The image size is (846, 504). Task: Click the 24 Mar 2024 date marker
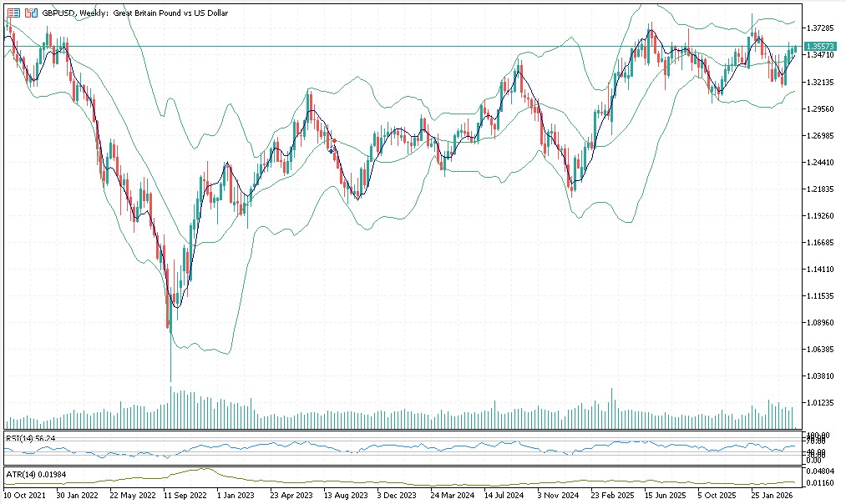click(450, 495)
